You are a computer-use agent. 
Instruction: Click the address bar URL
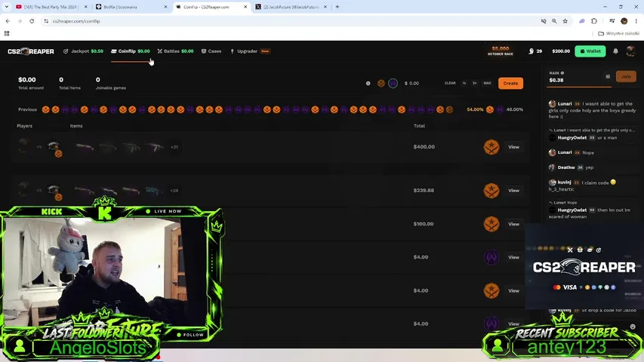coord(76,21)
